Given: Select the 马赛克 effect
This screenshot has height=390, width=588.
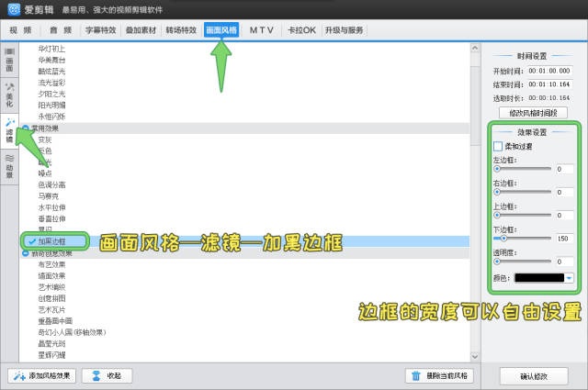Looking at the screenshot, I should tap(49, 196).
